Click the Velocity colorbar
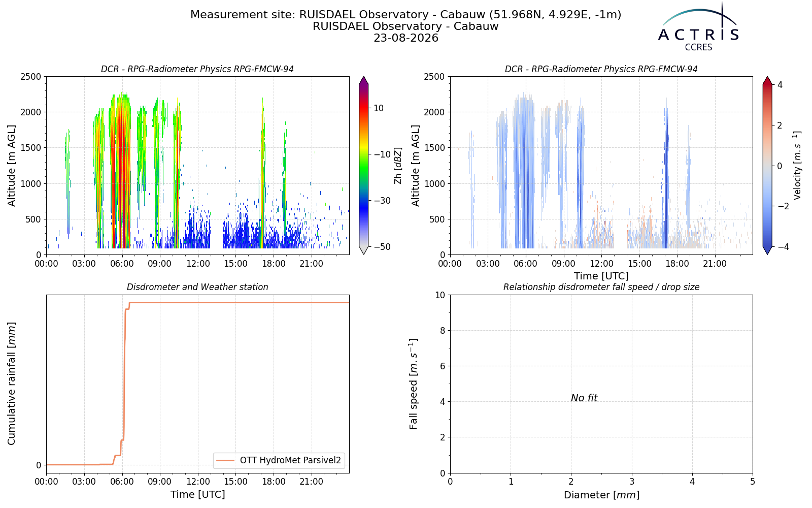This screenshot has width=812, height=508. (767, 165)
